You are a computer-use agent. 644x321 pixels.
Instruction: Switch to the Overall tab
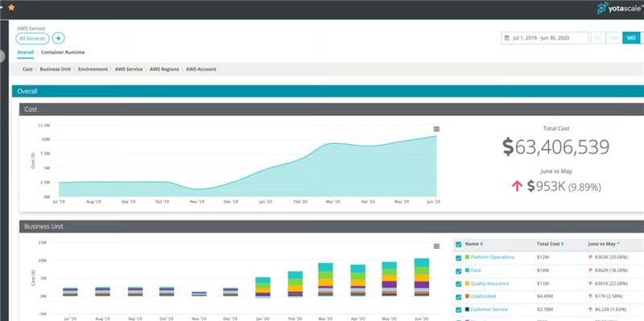26,52
